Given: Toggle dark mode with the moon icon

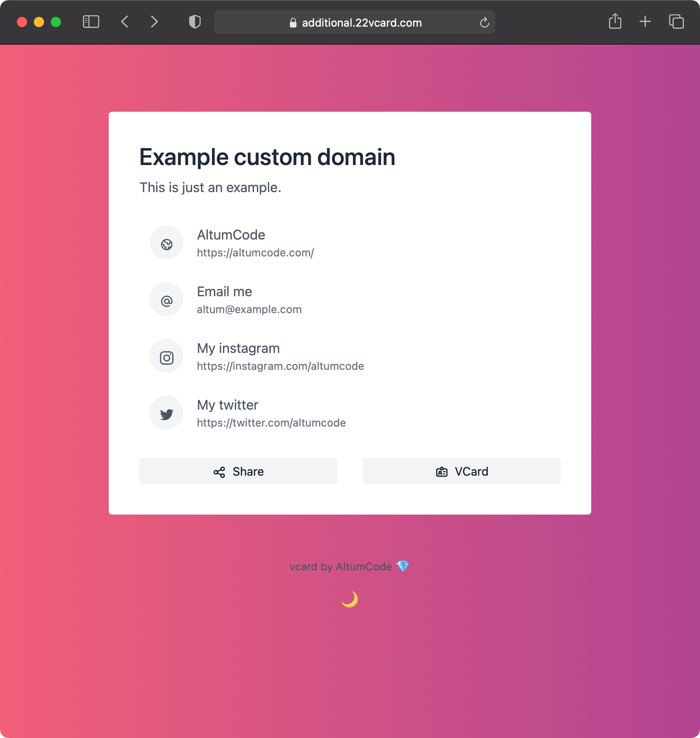Looking at the screenshot, I should point(350,599).
